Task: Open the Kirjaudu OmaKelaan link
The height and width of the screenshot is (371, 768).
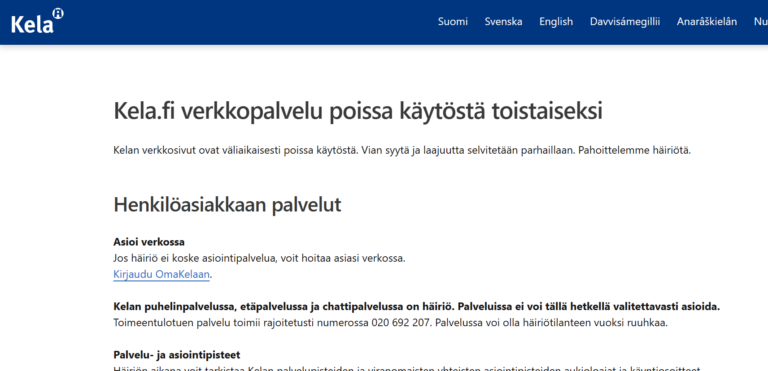Action: pos(161,275)
